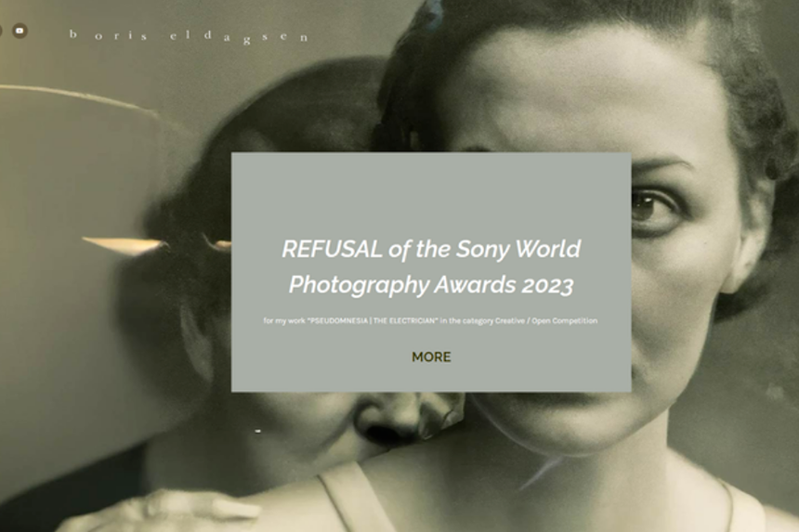Click the partially hidden social icon beside YouTube

tap(1, 31)
